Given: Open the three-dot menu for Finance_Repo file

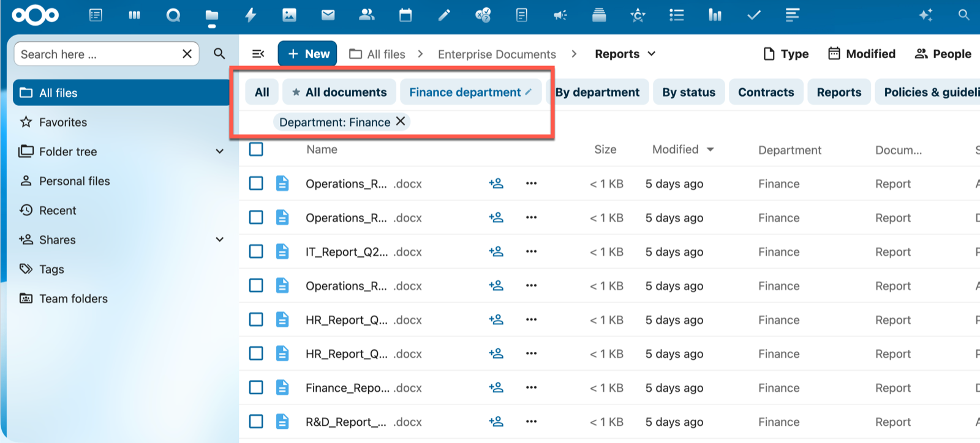Looking at the screenshot, I should pyautogui.click(x=531, y=387).
